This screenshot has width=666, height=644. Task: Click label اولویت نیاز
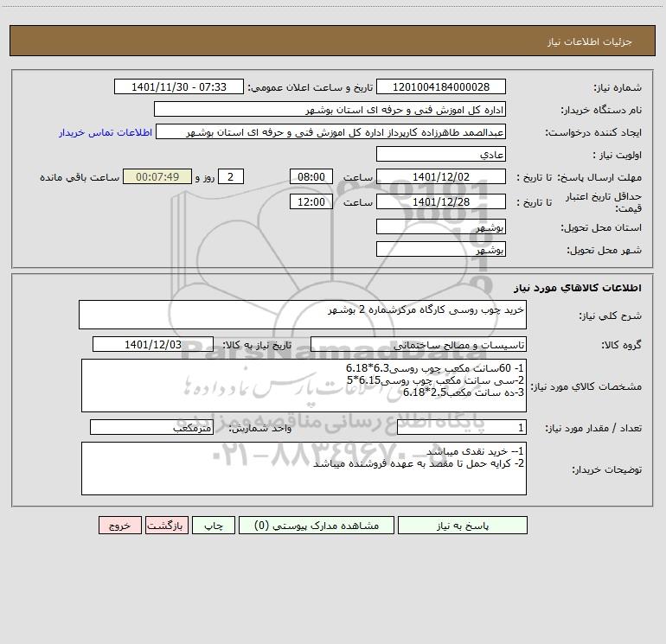click(618, 156)
